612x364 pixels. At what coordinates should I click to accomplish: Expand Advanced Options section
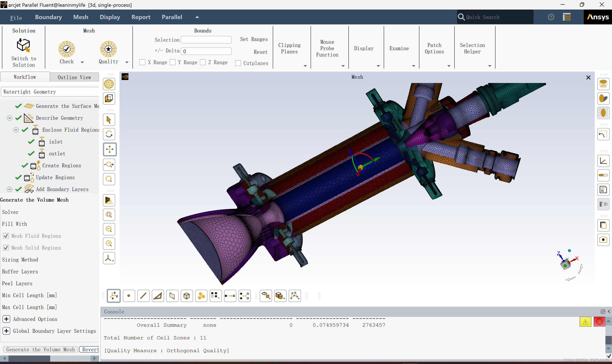pos(6,319)
